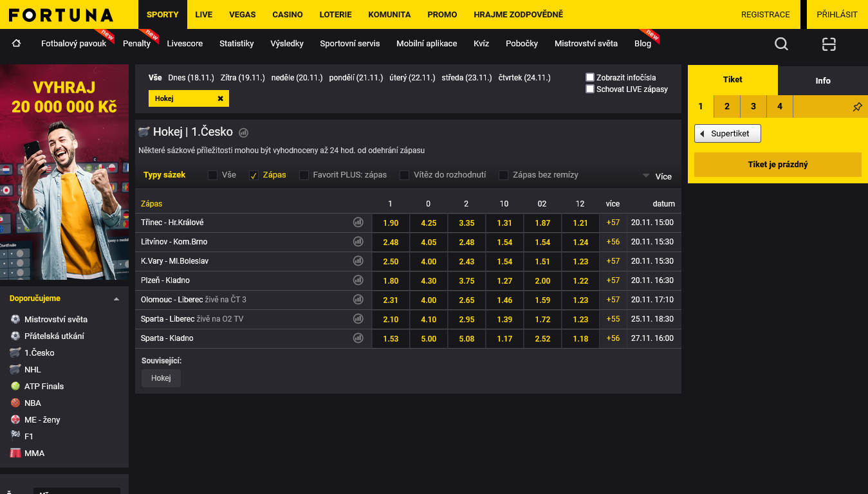868x494 pixels.
Task: Open the search magnifier icon
Action: [x=781, y=44]
